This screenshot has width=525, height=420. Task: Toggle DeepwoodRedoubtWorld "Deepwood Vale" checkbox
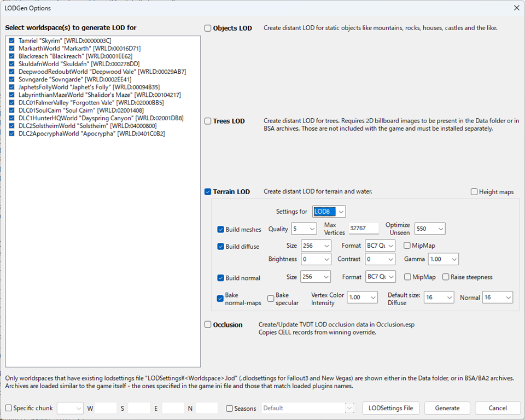11,71
